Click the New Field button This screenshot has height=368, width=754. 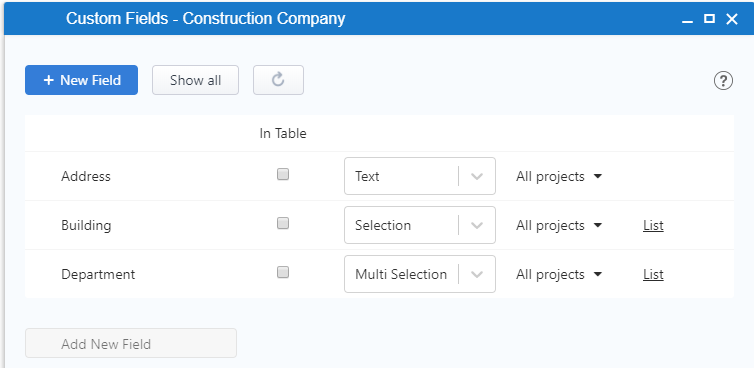tap(81, 80)
